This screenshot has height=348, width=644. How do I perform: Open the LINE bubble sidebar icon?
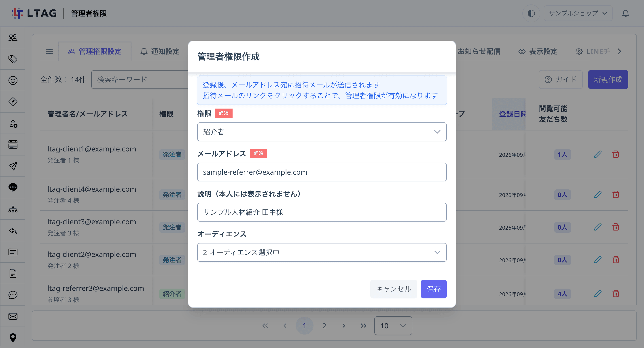[13, 187]
